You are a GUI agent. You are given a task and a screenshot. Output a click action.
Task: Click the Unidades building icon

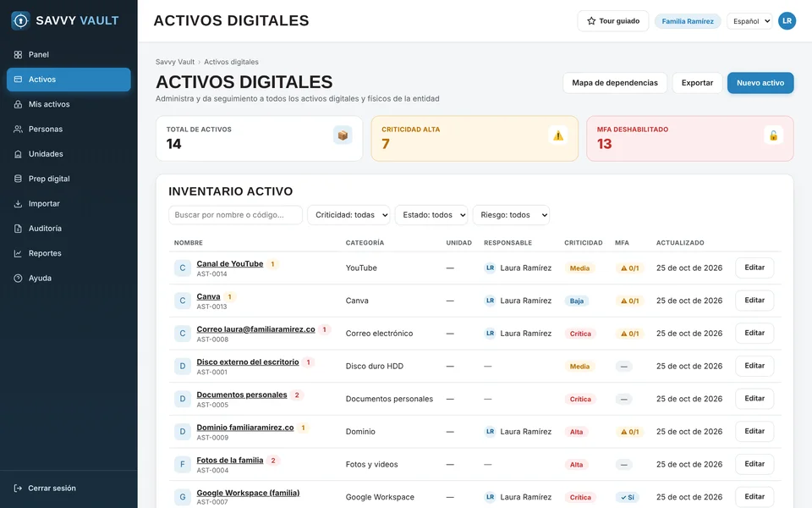pos(18,154)
